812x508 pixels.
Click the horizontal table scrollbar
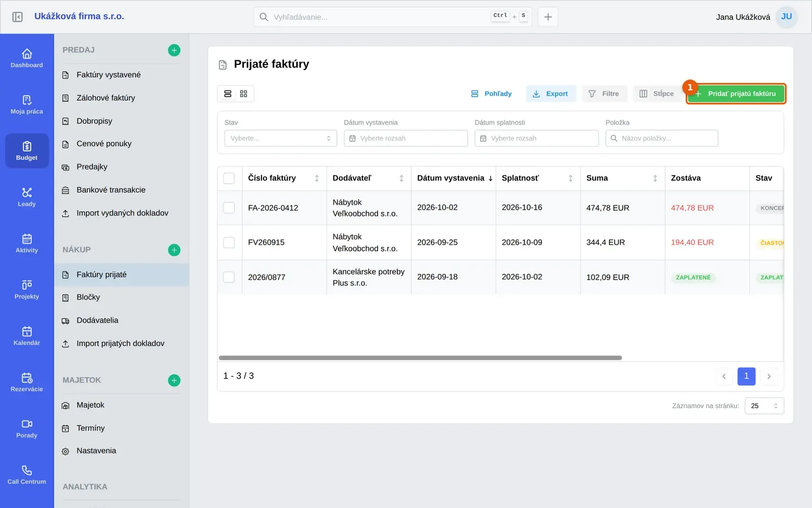click(420, 358)
